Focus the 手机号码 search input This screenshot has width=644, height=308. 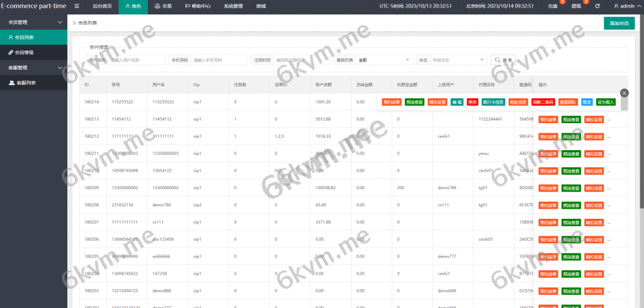(219, 60)
